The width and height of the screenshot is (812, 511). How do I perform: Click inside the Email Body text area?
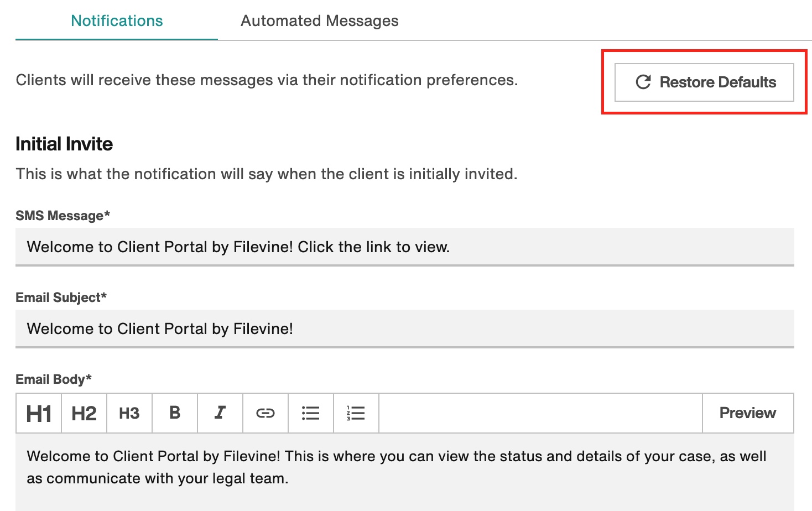click(x=405, y=472)
